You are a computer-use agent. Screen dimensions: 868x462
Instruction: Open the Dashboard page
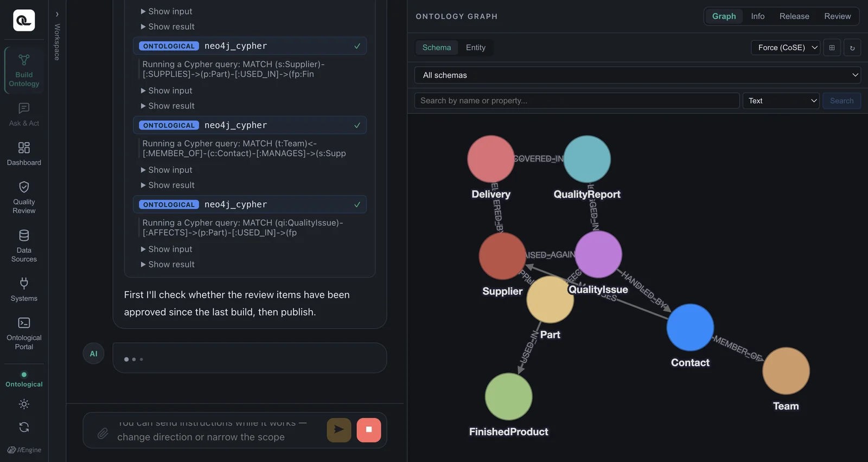[24, 154]
